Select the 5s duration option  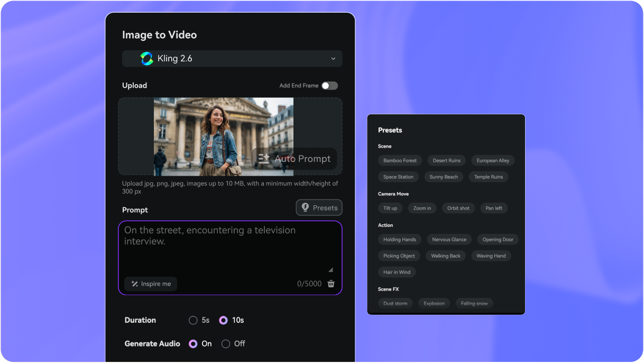tap(193, 320)
